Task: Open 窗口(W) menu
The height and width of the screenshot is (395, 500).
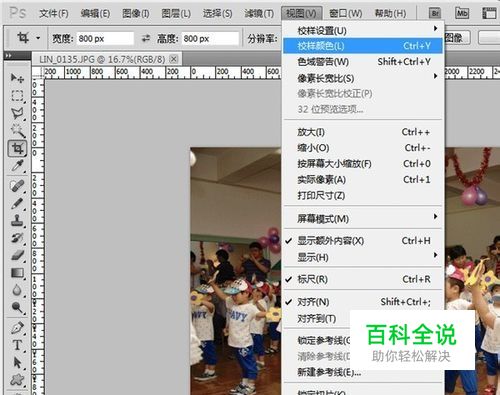Action: 345,13
